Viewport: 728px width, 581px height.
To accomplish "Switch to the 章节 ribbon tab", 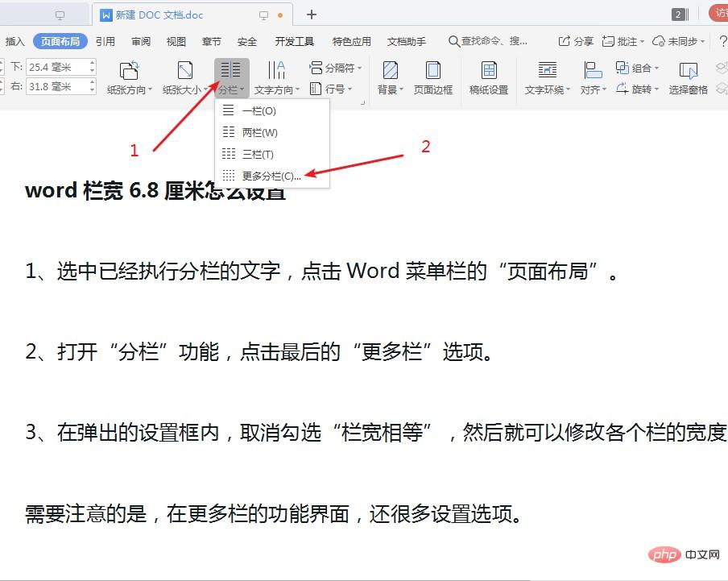I will coord(211,42).
